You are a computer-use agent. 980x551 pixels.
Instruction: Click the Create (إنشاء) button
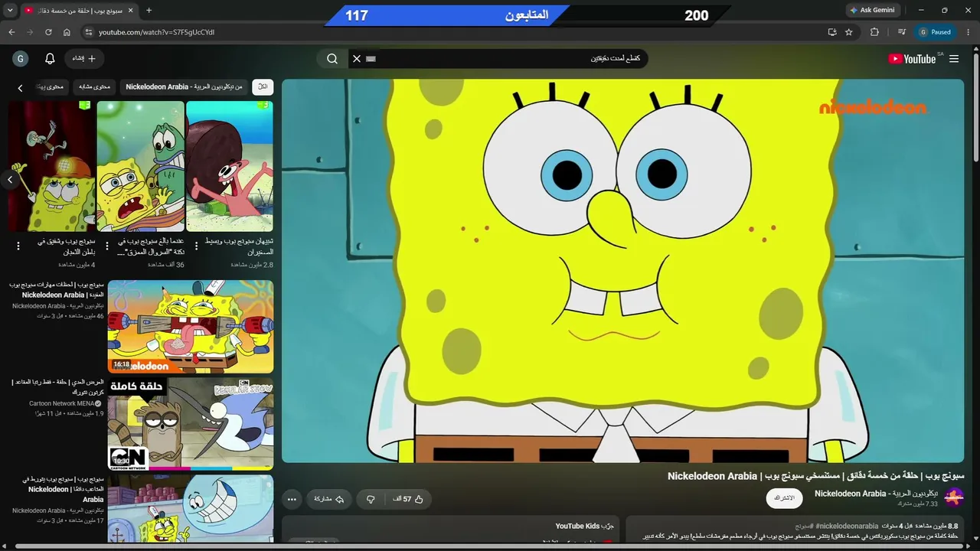pyautogui.click(x=84, y=59)
